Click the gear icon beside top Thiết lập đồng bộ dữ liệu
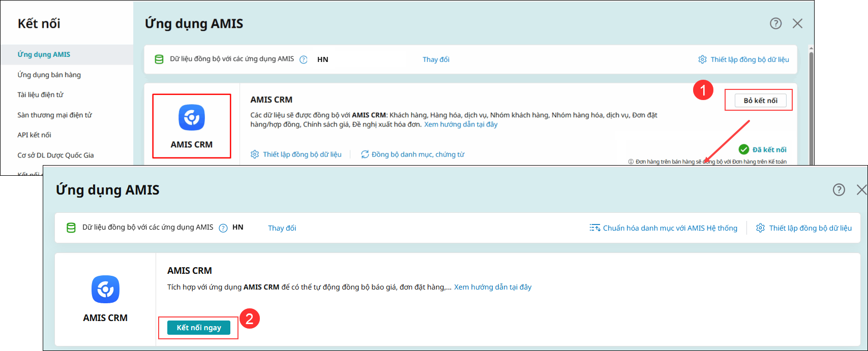The width and height of the screenshot is (868, 351). [x=702, y=59]
